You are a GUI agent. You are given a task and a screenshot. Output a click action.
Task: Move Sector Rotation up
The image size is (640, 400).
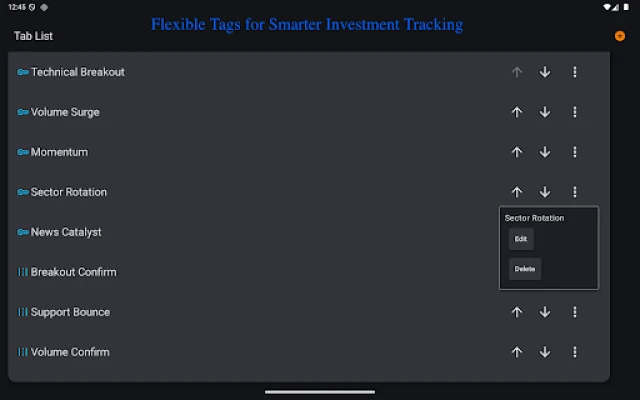pos(517,192)
